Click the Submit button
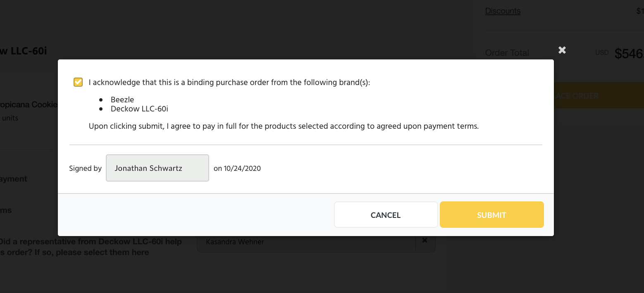The height and width of the screenshot is (293, 644). [x=491, y=215]
